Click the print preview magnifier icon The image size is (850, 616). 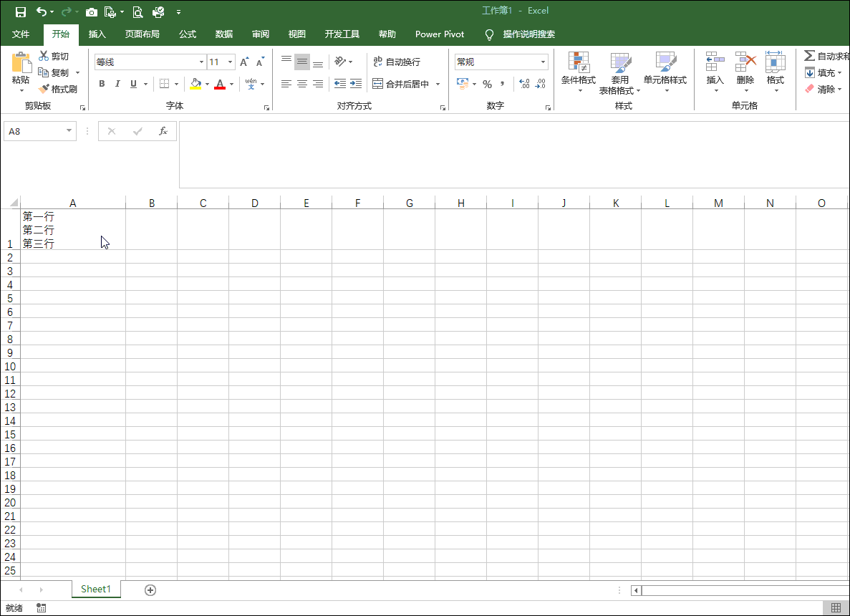tap(137, 12)
